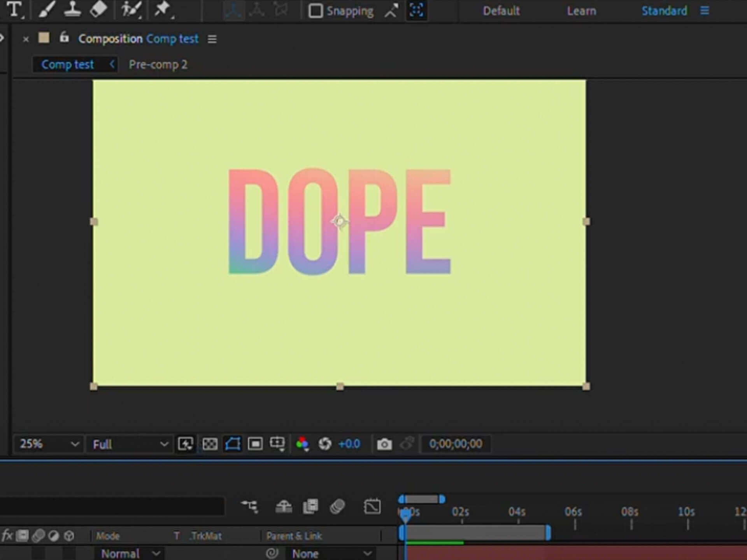
Task: Select the Roto Brush tool
Action: click(130, 10)
